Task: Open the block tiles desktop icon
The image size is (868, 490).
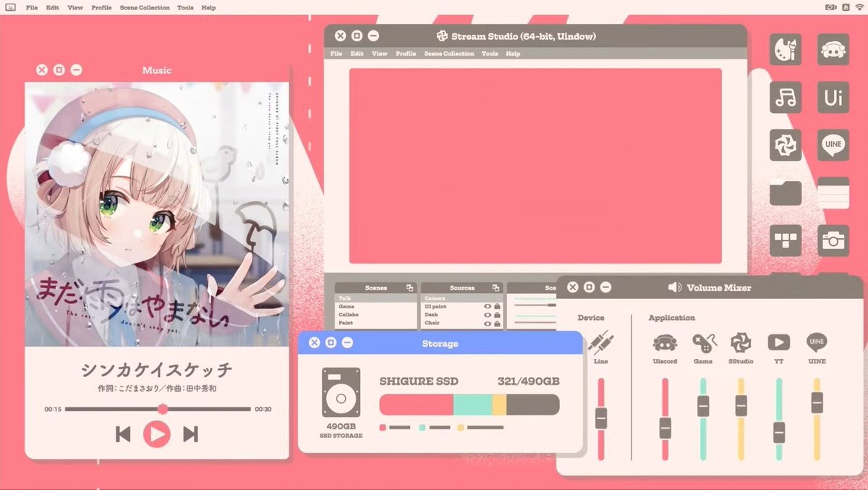Action: click(786, 241)
